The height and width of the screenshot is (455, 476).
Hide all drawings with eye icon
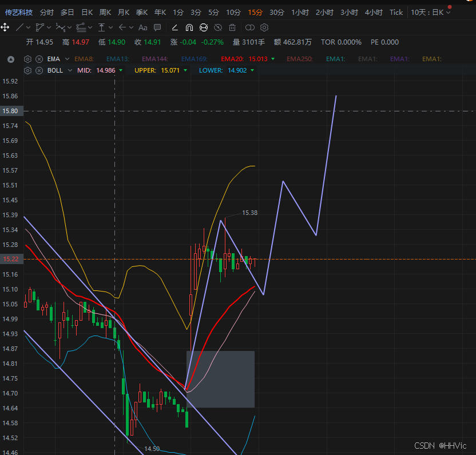coord(218,27)
